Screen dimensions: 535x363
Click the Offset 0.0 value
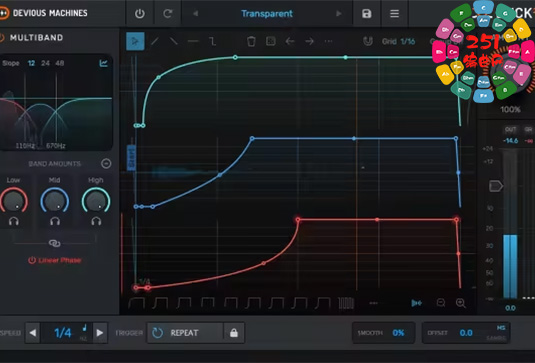(466, 333)
